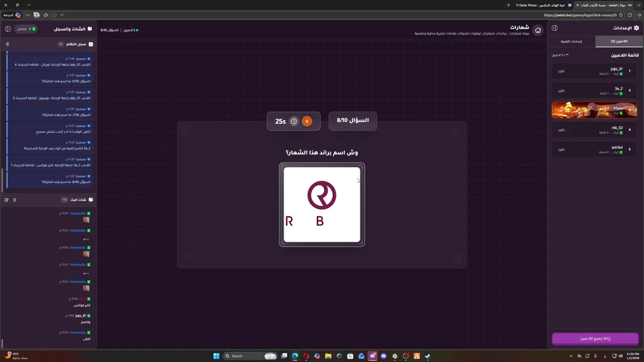Open the favorites list icon in toolbar

pos(46,15)
